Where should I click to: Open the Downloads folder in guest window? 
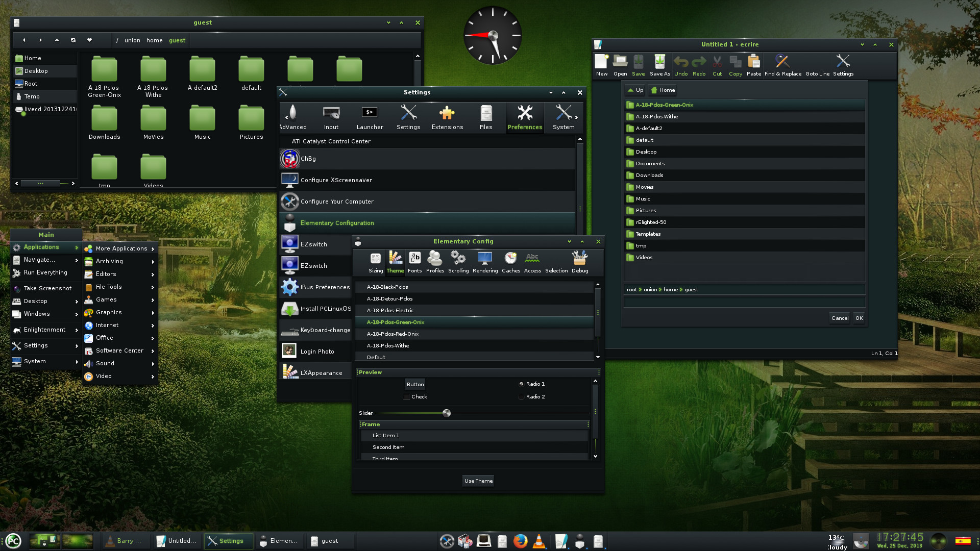pos(104,123)
